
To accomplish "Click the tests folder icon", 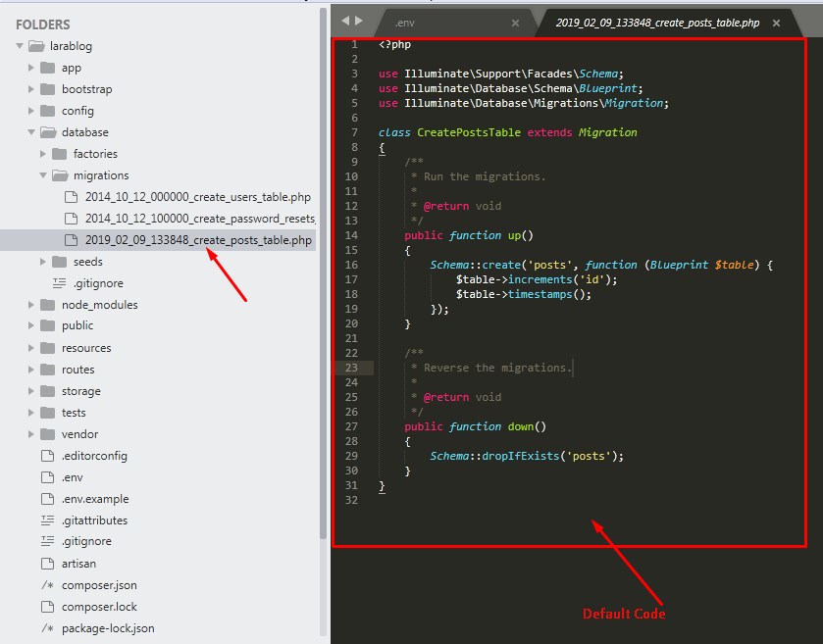I will pyautogui.click(x=48, y=413).
